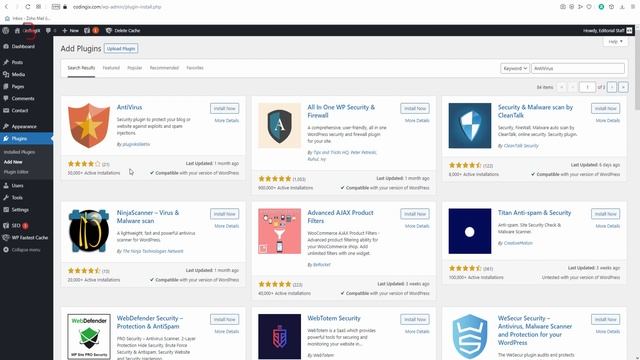Click the AntiVirus shield star icon
This screenshot has height=360, width=640.
click(89, 125)
